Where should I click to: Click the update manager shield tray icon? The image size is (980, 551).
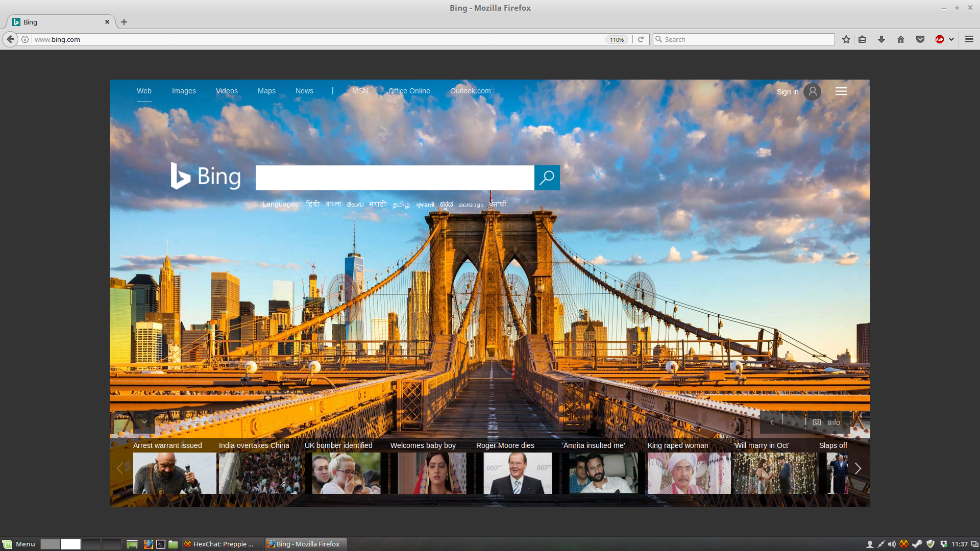coord(930,544)
